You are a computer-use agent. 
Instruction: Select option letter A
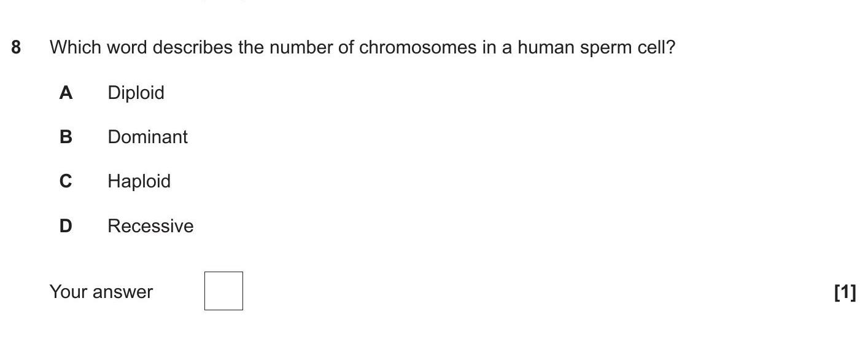coord(66,93)
